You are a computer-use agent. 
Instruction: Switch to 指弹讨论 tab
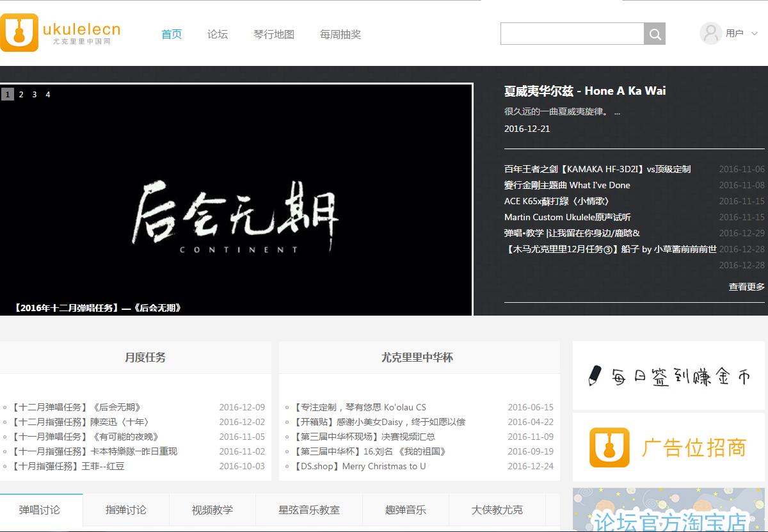click(x=126, y=510)
